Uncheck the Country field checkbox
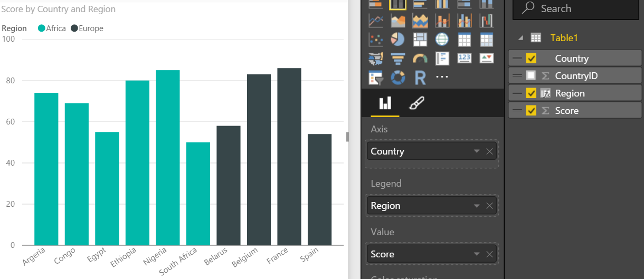The width and height of the screenshot is (644, 279). coord(531,59)
